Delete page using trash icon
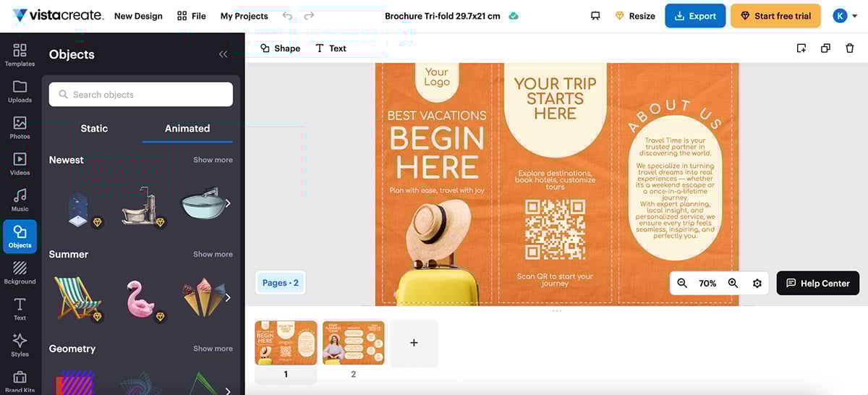The height and width of the screenshot is (395, 868). pyautogui.click(x=850, y=48)
